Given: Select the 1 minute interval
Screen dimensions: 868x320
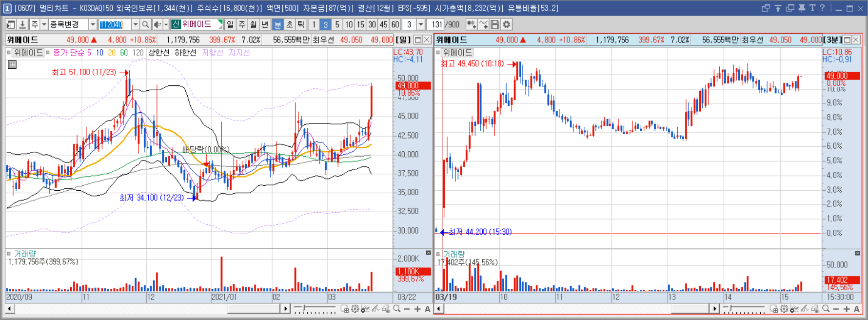Looking at the screenshot, I should 314,24.
